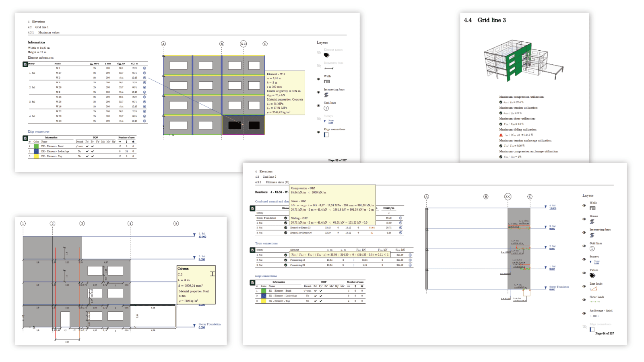Expand W.2 row in 1. Sal storey group

tap(144, 78)
